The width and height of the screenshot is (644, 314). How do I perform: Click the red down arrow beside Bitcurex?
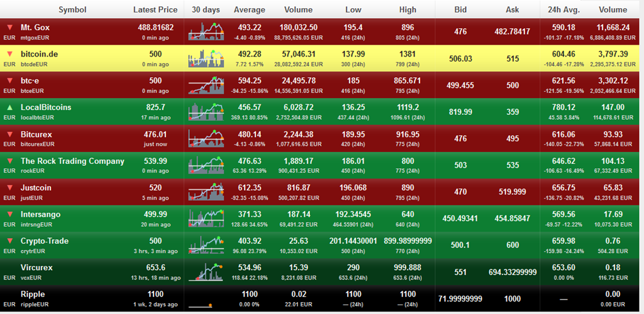tap(10, 134)
